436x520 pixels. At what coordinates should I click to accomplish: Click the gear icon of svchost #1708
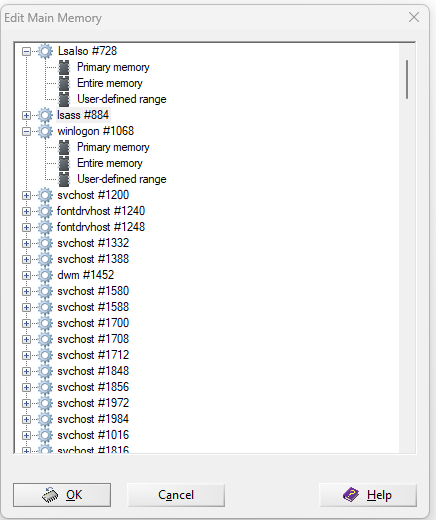click(x=45, y=339)
